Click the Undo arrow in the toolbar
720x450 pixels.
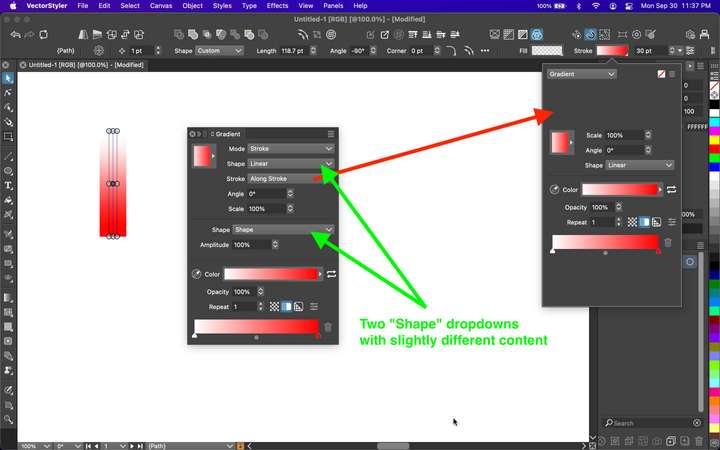(15, 34)
